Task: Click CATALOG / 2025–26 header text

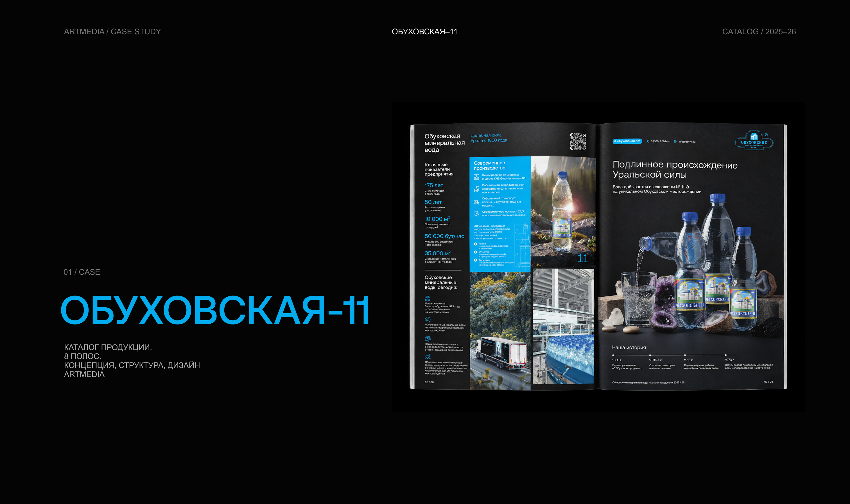Action: pos(759,31)
